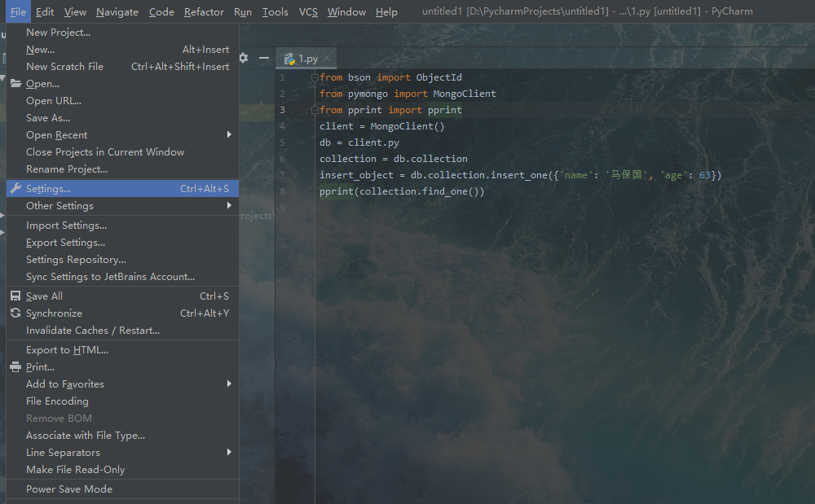The image size is (815, 504).
Task: Choose Sync Settings to JetBrains Account
Action: [123, 277]
